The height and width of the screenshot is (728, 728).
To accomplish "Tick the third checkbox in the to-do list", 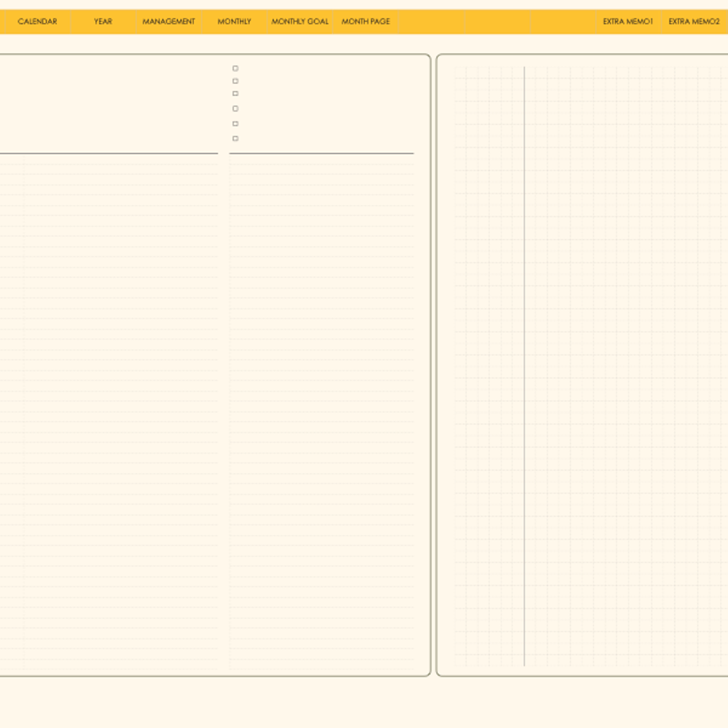I will 235,94.
